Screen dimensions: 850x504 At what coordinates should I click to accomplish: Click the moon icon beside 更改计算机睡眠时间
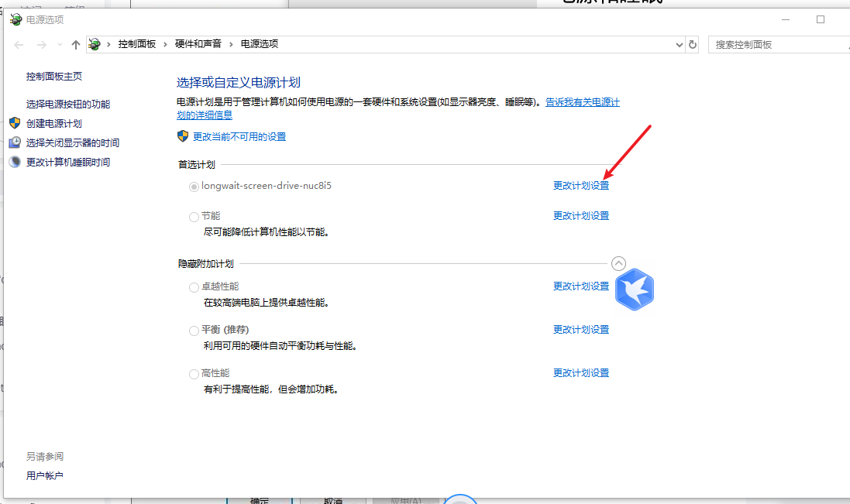pyautogui.click(x=15, y=162)
